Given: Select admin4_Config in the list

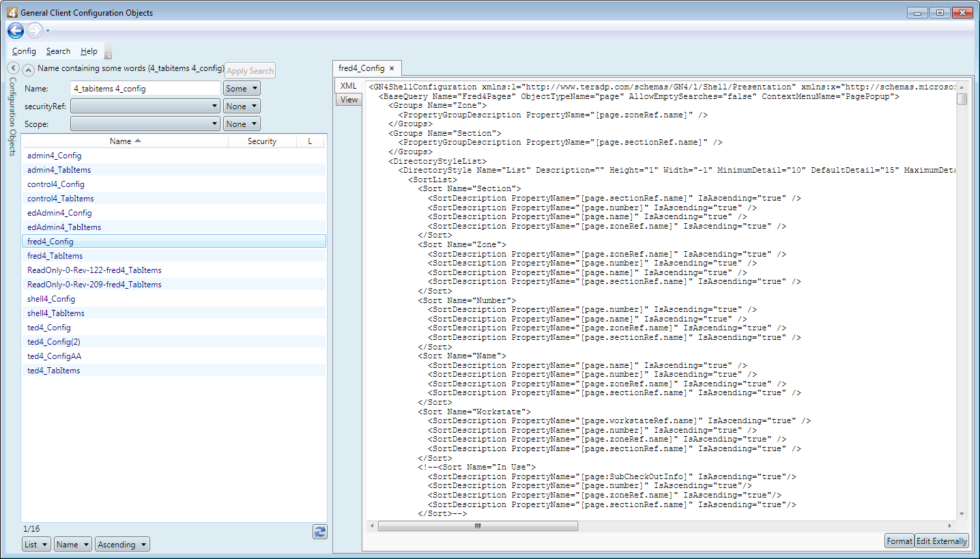Looking at the screenshot, I should (174, 156).
